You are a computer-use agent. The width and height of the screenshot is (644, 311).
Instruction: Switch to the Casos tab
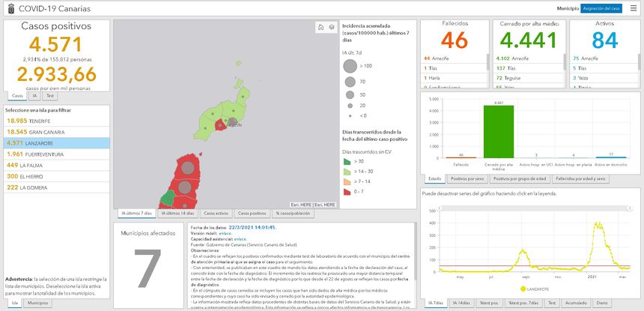tap(18, 96)
